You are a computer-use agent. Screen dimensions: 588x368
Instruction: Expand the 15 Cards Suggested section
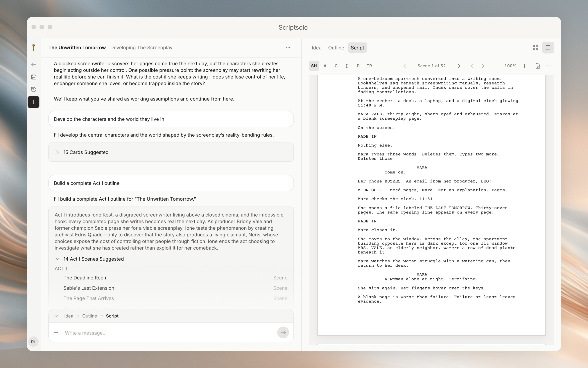click(171, 152)
